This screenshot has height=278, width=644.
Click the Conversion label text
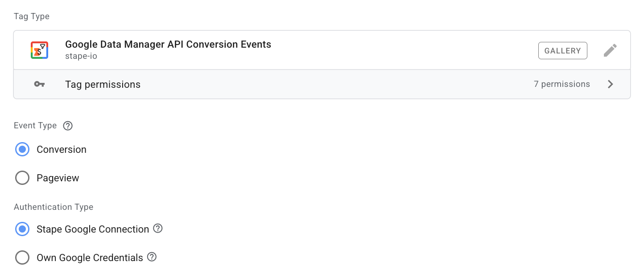coord(62,150)
